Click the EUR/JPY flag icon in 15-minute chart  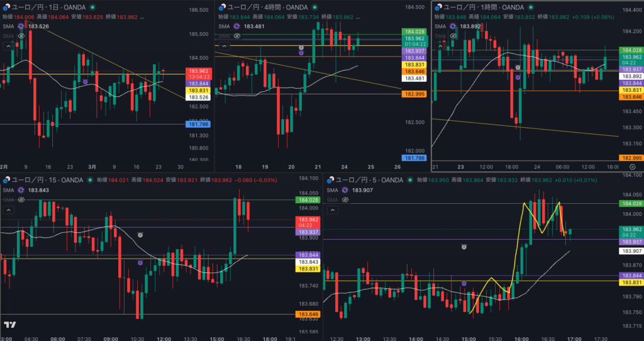(6, 181)
